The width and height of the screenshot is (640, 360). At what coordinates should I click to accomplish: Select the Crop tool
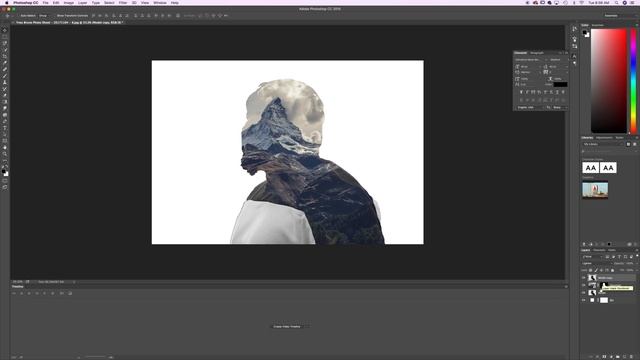5,56
